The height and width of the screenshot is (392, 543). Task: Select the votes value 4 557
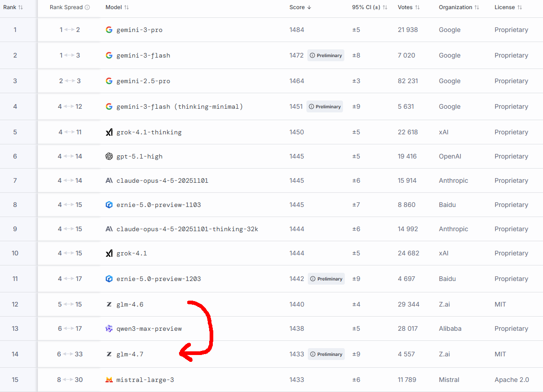[x=407, y=354]
